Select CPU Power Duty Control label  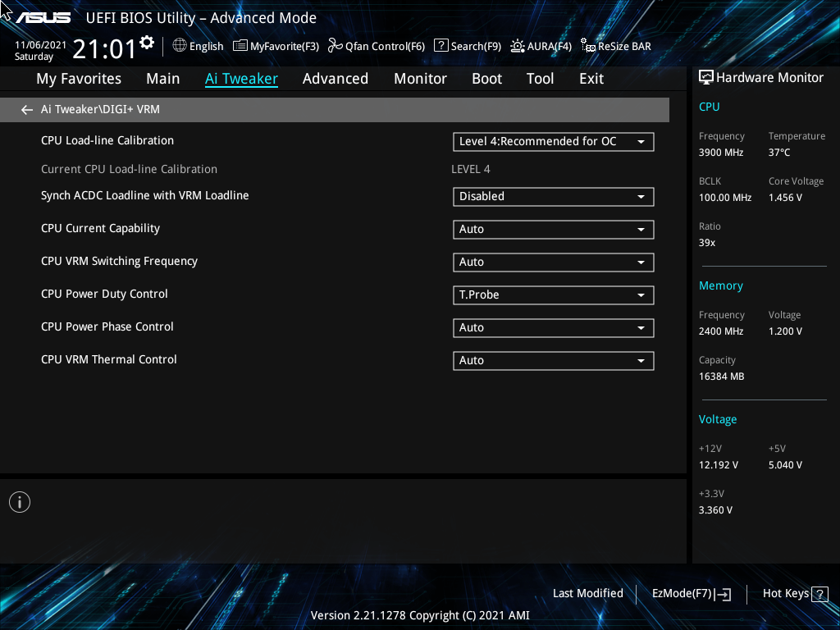tap(104, 294)
